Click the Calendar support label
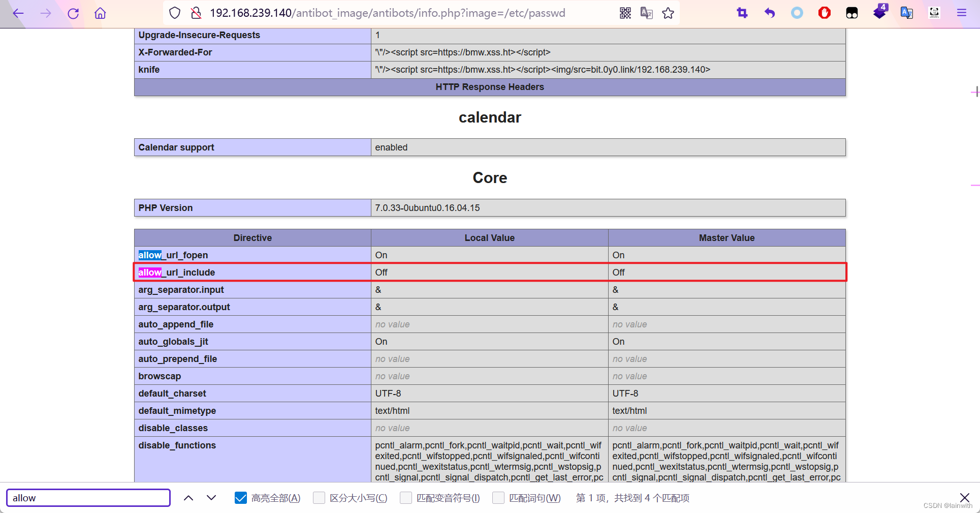 [x=176, y=147]
